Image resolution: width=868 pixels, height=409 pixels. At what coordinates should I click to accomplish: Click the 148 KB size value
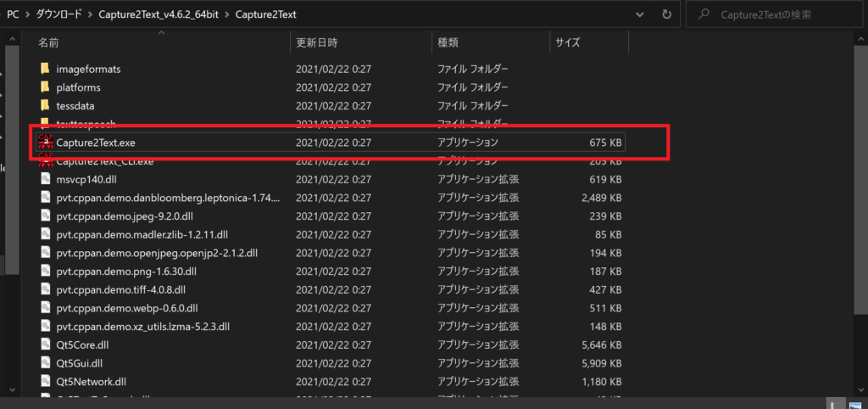click(605, 327)
